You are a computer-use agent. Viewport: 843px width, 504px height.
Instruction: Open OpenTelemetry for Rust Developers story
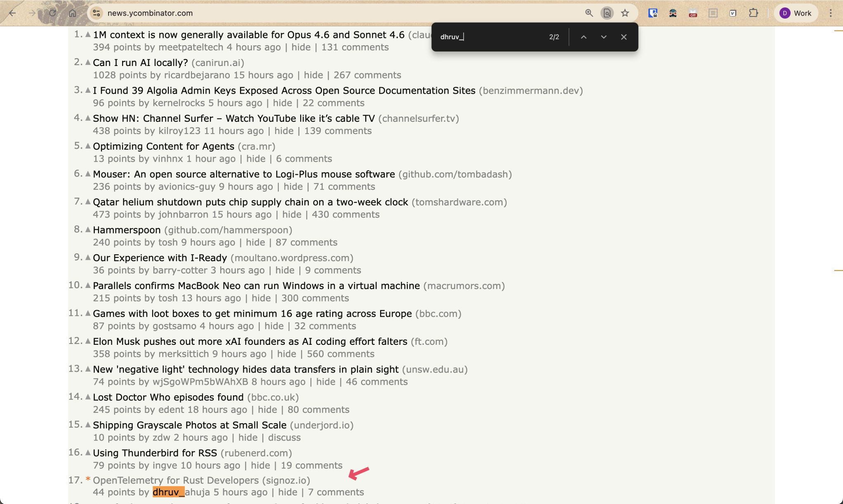click(x=176, y=480)
